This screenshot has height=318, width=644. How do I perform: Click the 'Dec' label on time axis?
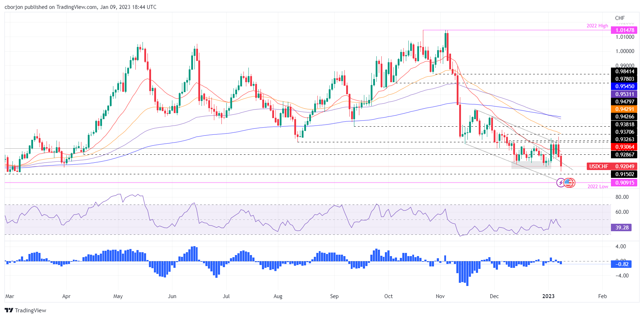coord(494,296)
